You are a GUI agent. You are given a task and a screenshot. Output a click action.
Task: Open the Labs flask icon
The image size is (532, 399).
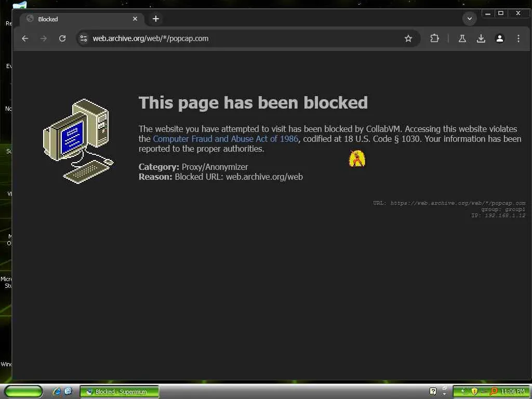(x=462, y=38)
